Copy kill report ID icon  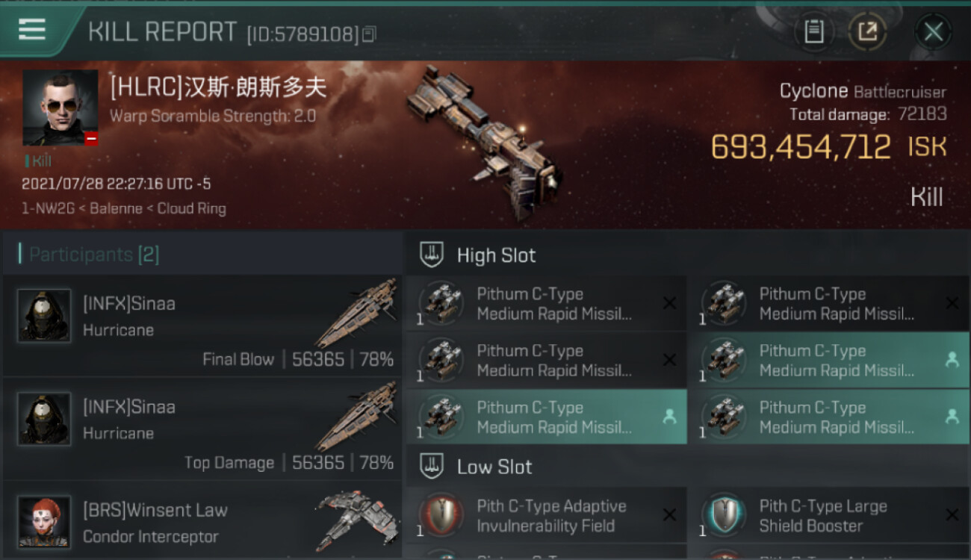tap(369, 34)
